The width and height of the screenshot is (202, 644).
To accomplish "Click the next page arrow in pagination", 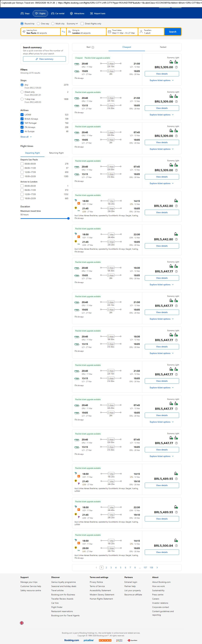I will [x=157, y=568].
